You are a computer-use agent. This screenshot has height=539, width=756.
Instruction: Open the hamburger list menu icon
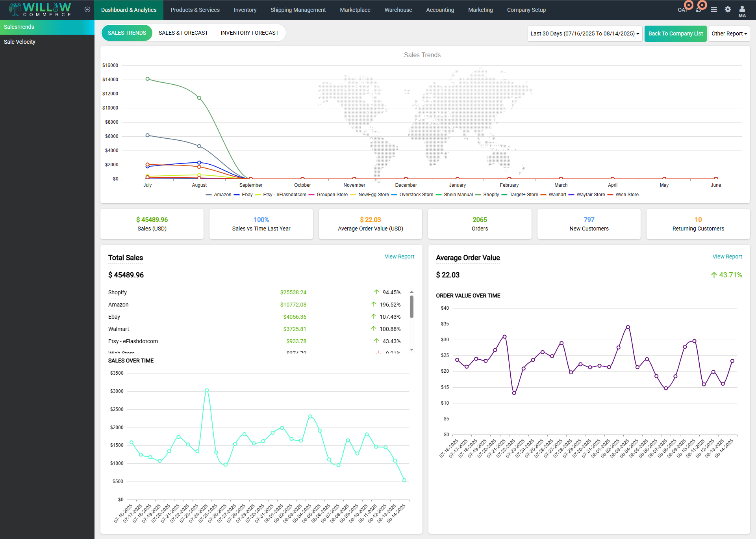[713, 9]
